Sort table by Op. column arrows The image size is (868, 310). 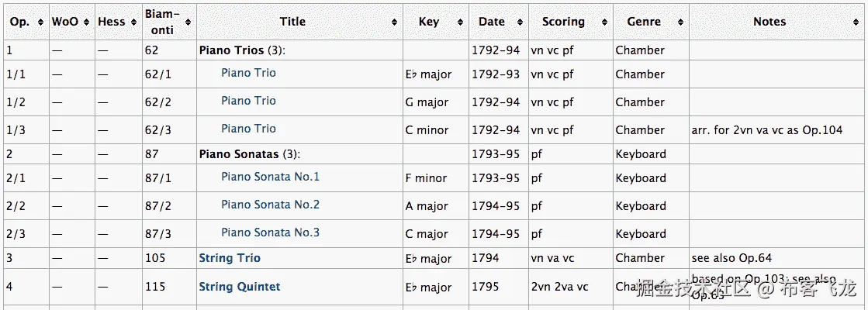[x=40, y=22]
